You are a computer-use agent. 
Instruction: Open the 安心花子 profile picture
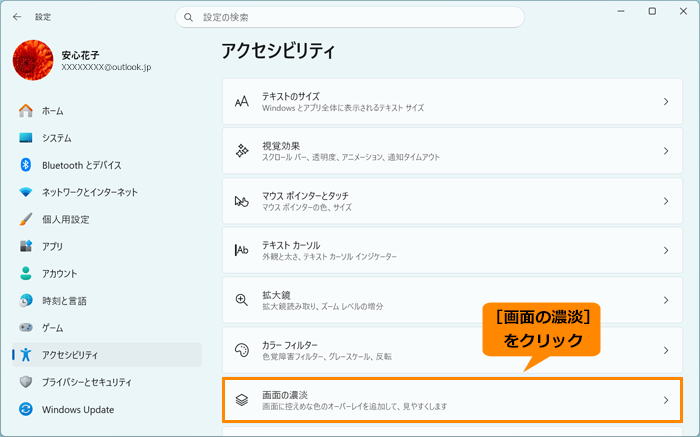[x=33, y=60]
